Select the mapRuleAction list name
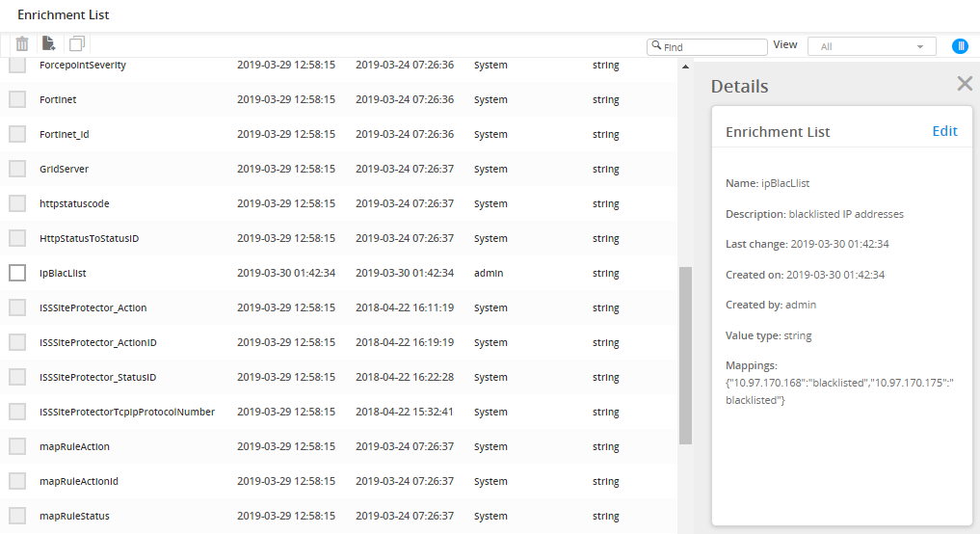Screen dimensions: 980x534 coord(74,446)
